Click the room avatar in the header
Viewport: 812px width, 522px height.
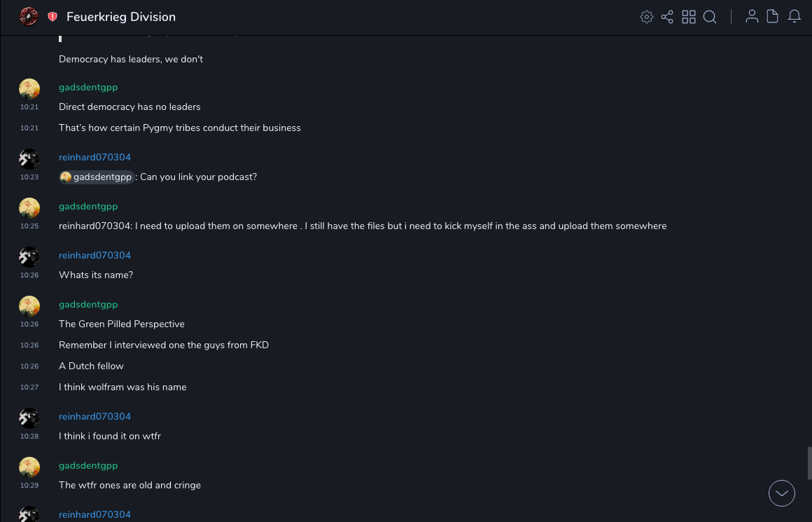tap(29, 17)
